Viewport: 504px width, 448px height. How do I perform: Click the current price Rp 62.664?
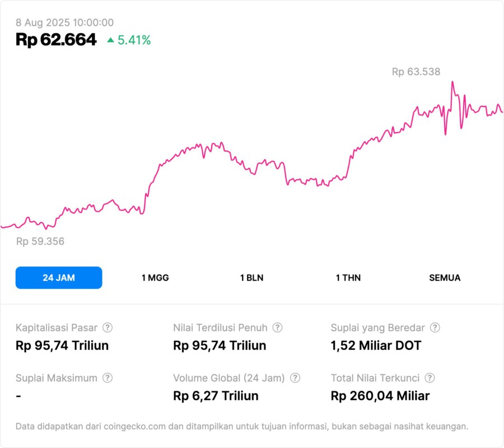(56, 40)
